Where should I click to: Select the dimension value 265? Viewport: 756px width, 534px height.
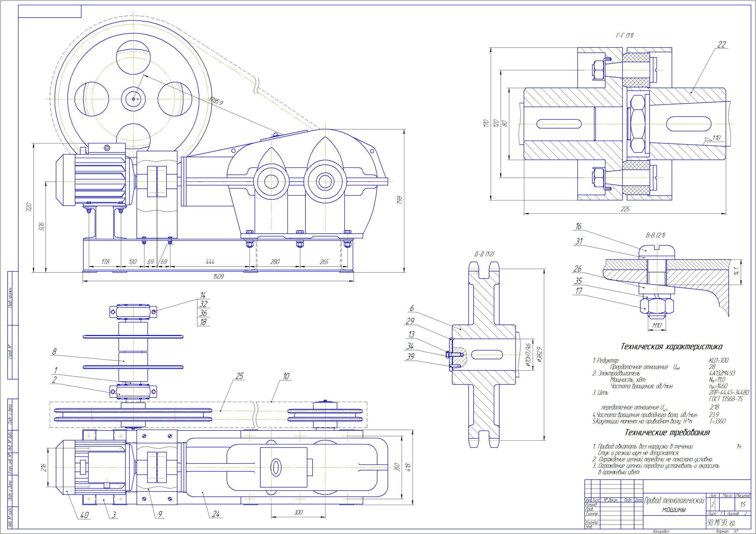click(x=324, y=262)
